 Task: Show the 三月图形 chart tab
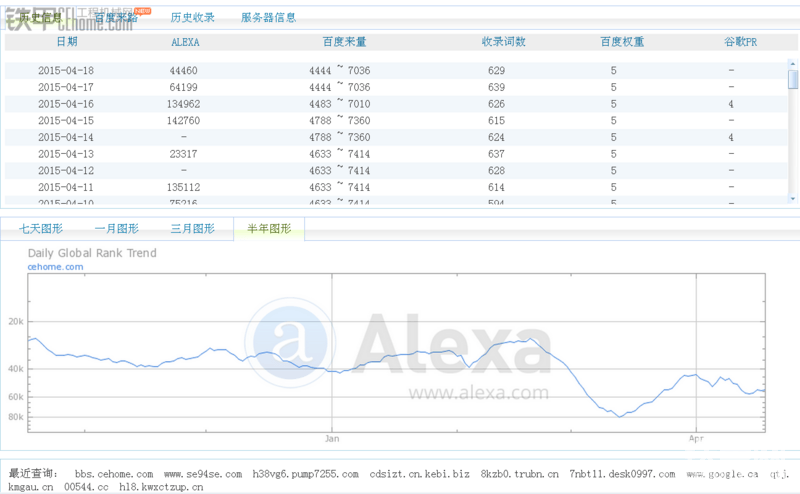193,229
